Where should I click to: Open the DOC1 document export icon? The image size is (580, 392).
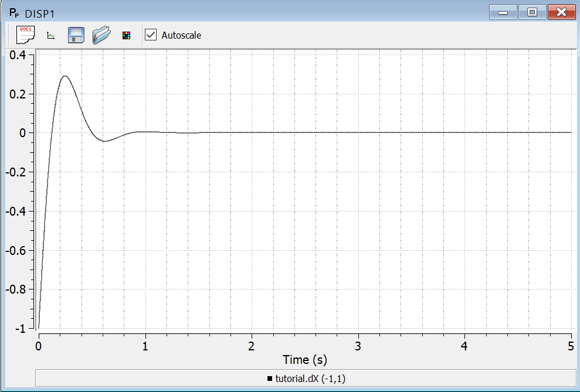click(26, 35)
